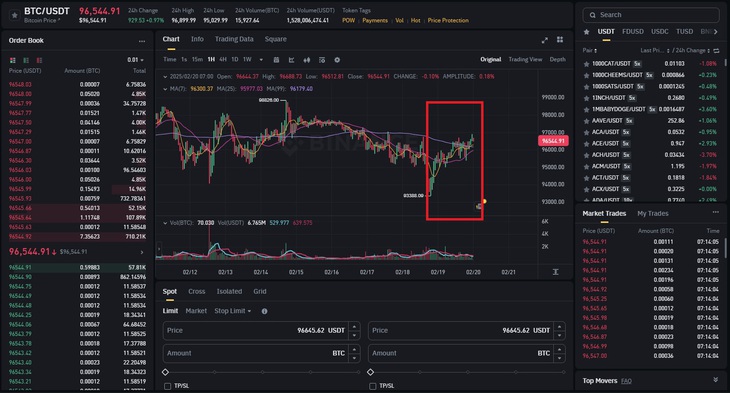The image size is (730, 393).
Task: Click the buy amount slider handle
Action: pos(165,372)
